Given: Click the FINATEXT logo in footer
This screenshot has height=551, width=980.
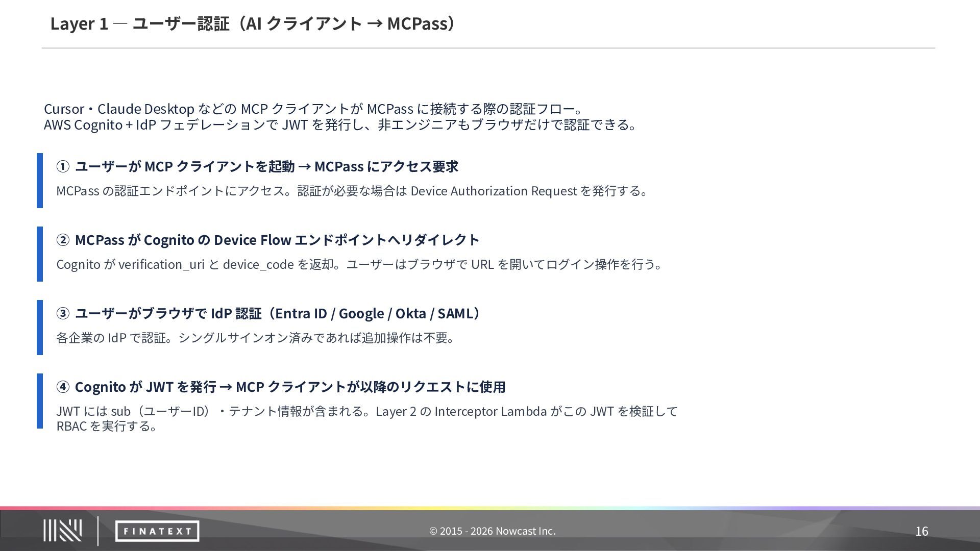Looking at the screenshot, I should pos(157,531).
